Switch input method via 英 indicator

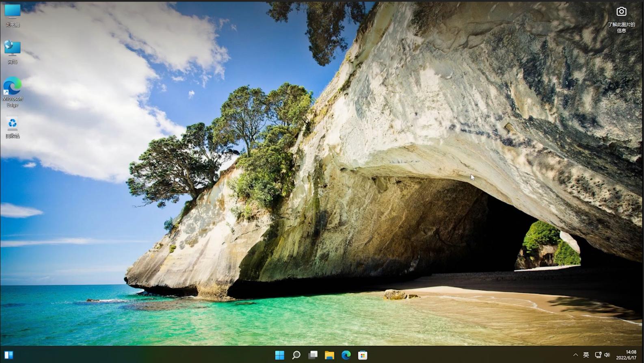(x=586, y=355)
